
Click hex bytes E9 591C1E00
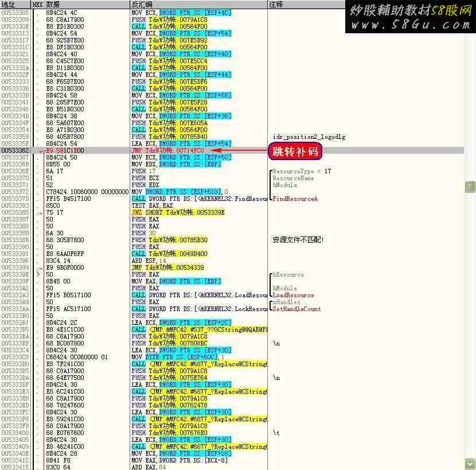coord(65,150)
